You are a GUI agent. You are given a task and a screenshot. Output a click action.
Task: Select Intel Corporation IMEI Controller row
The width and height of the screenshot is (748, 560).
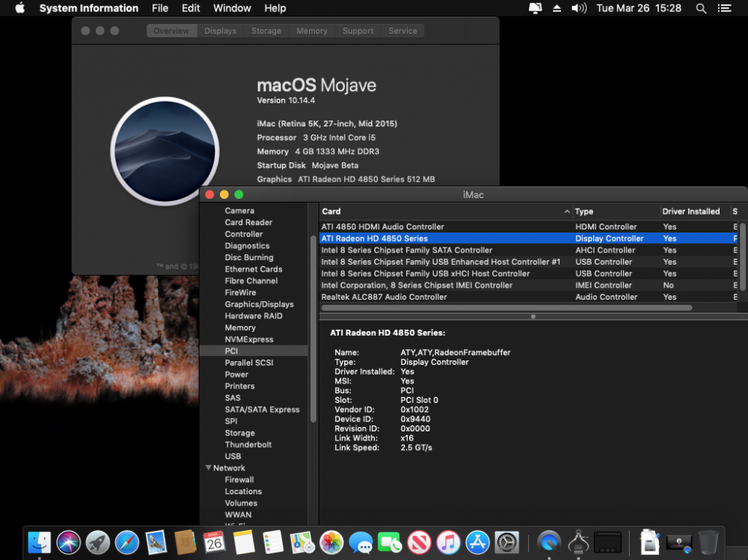529,286
